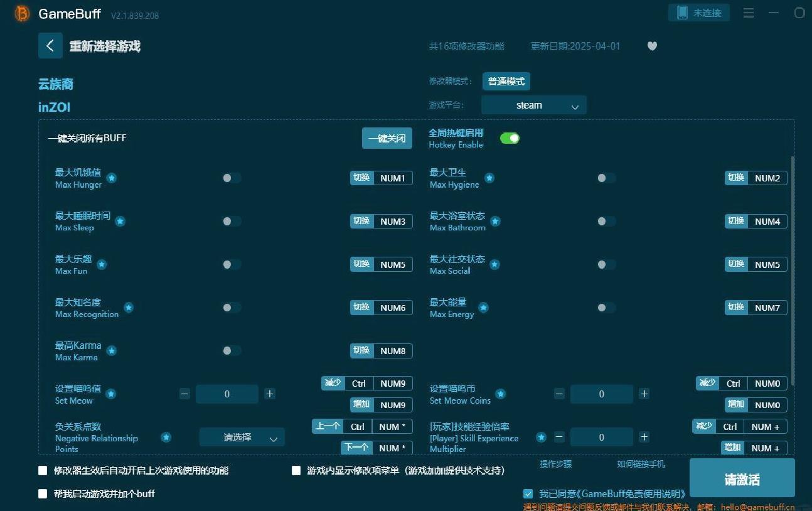Click star icon next to Max Bathroom

click(495, 222)
